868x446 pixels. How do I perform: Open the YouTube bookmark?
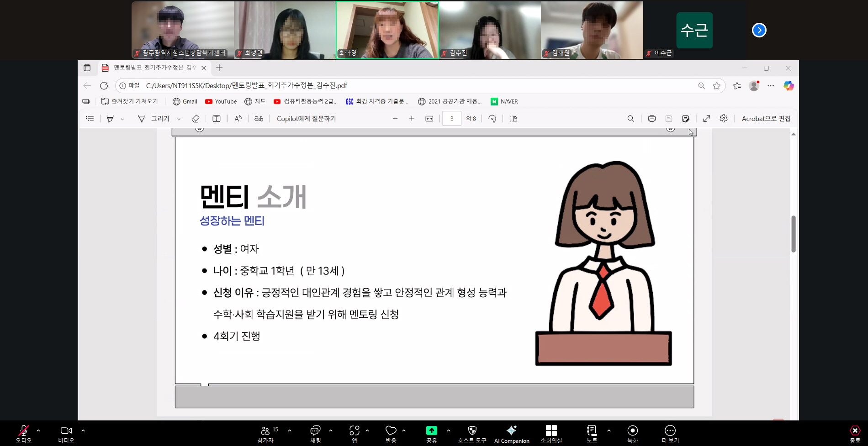[x=221, y=101]
